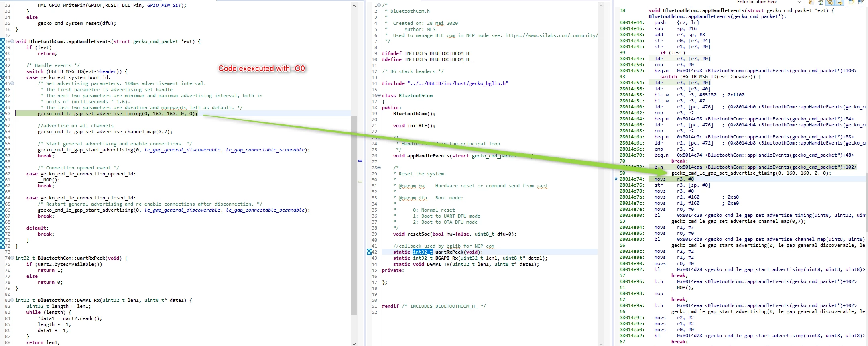The height and width of the screenshot is (346, 868).
Task: Collapse the header comment at line 1 of bluetoothCom.h
Action: coord(379,5)
